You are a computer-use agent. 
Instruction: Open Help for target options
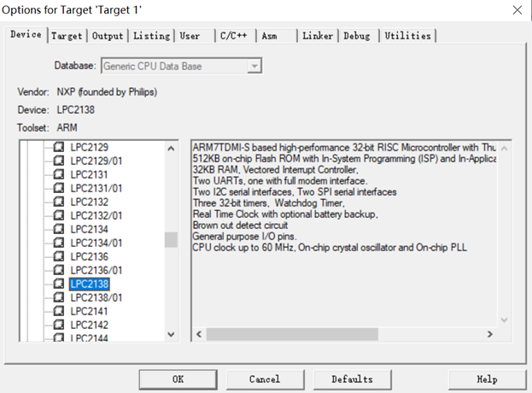(x=488, y=379)
